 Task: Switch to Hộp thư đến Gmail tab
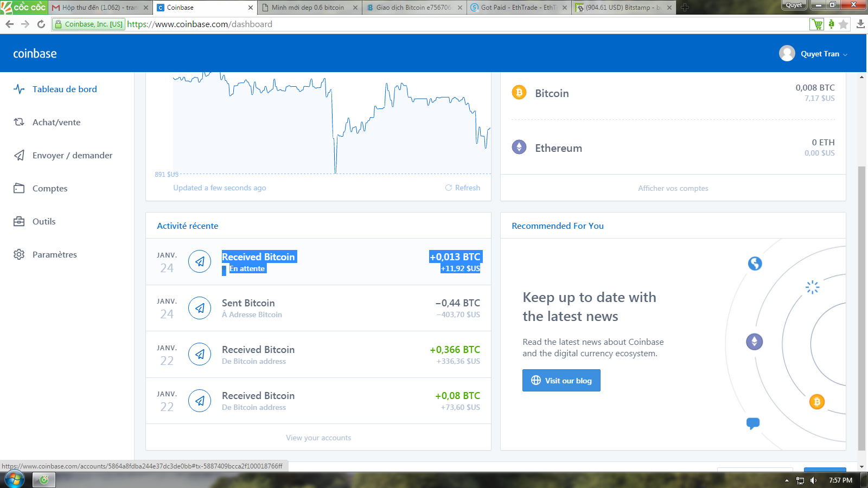pyautogui.click(x=100, y=8)
